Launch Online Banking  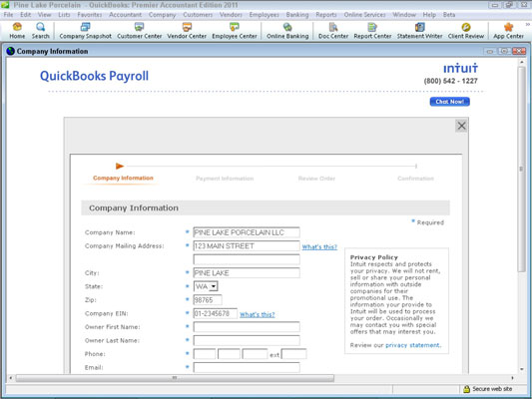point(287,31)
